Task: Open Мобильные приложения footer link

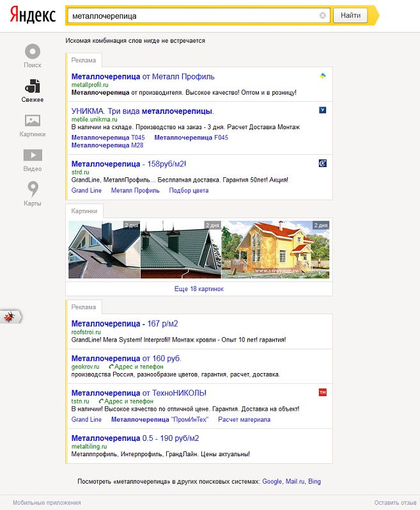Action: (x=47, y=502)
